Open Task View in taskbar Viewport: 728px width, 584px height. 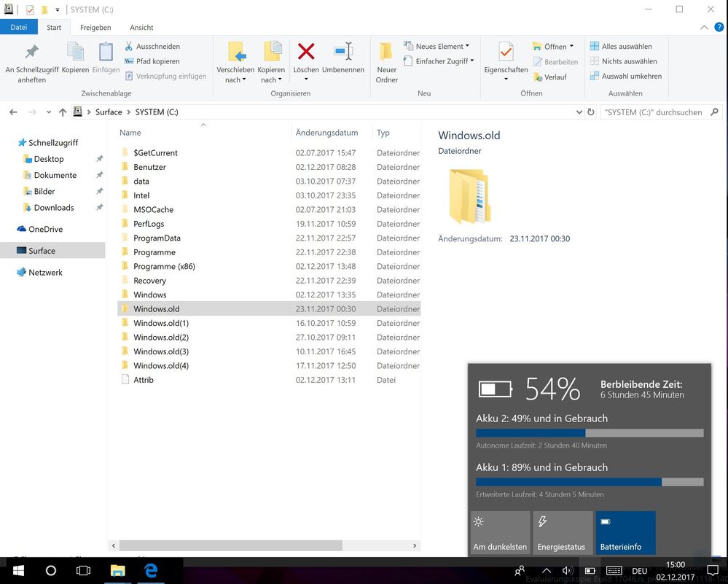tap(83, 570)
